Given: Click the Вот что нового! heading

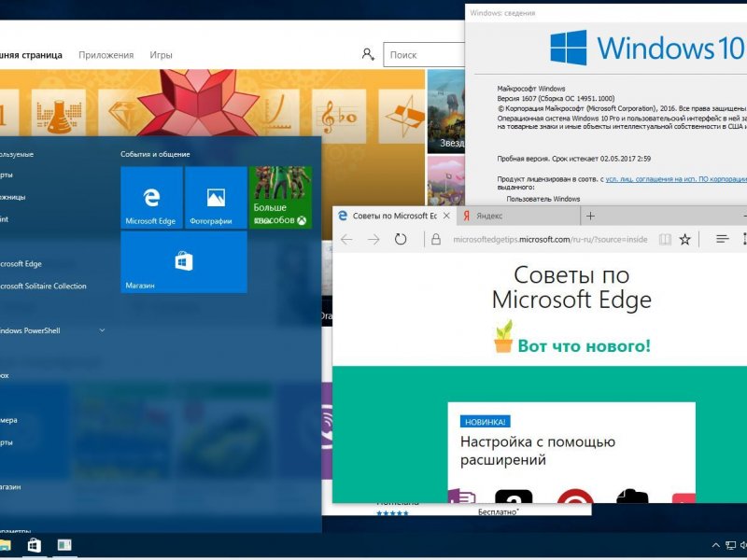Looking at the screenshot, I should pyautogui.click(x=585, y=345).
